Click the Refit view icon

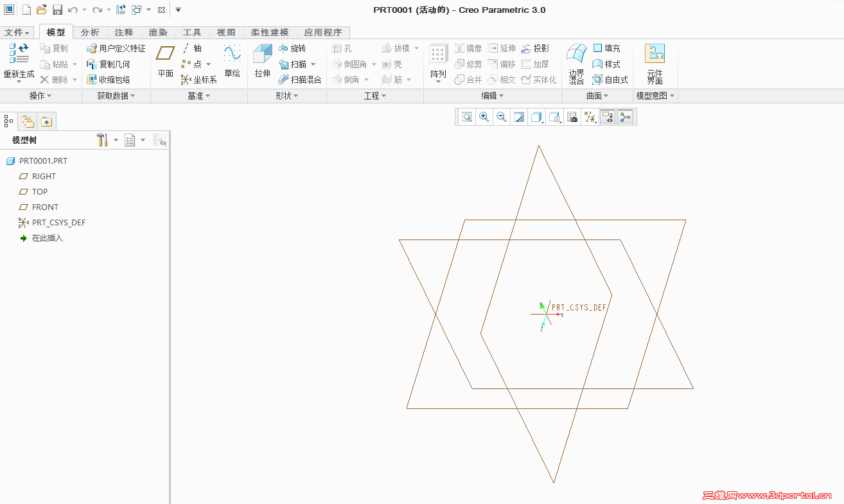tap(466, 117)
